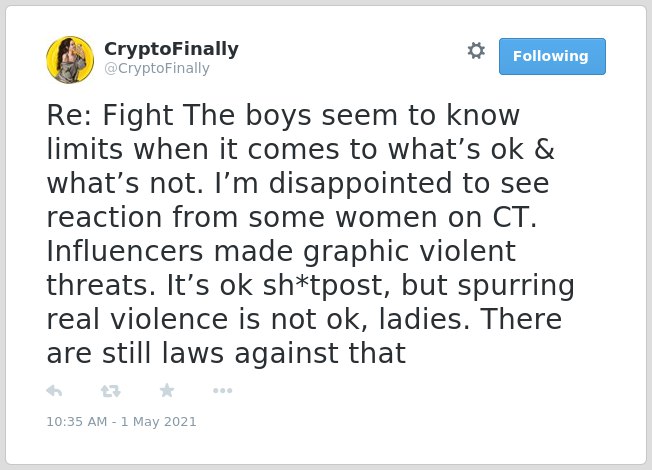Favorite the tweet with the star icon
The height and width of the screenshot is (470, 652).
pos(167,391)
